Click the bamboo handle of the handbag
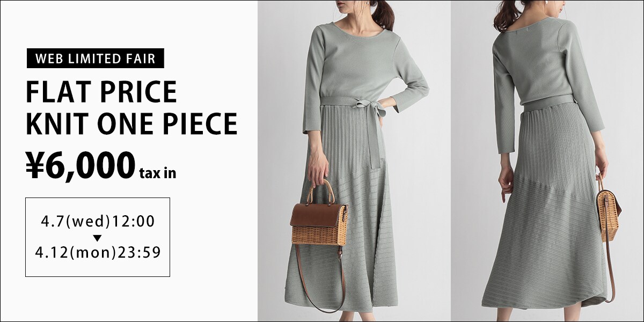Image resolution: width=644 pixels, height=322 pixels. (x=320, y=191)
